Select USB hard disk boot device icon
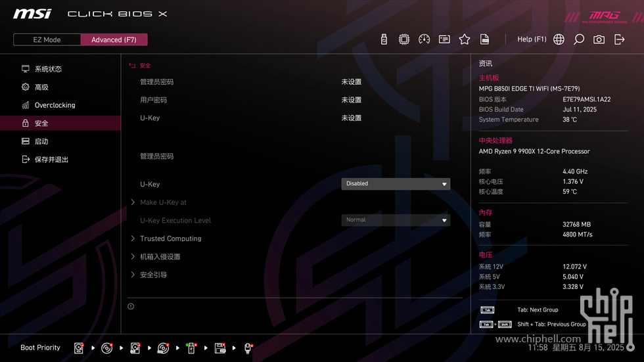 (135, 348)
